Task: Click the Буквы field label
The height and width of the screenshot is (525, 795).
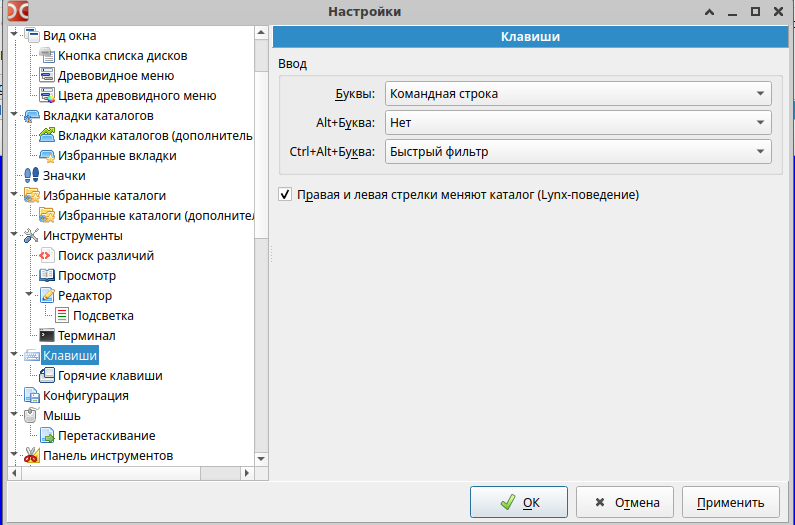Action: (355, 94)
